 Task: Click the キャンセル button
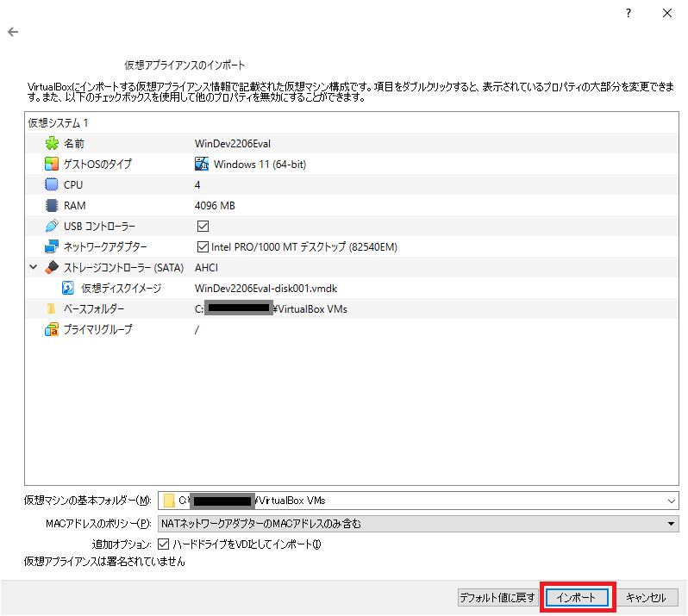(x=646, y=597)
